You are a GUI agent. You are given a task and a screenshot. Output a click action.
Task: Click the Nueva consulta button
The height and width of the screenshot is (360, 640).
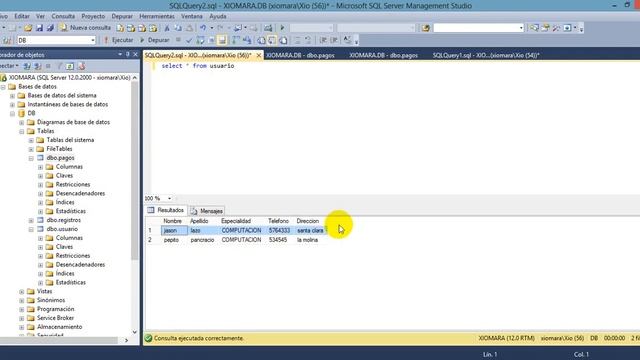86,28
